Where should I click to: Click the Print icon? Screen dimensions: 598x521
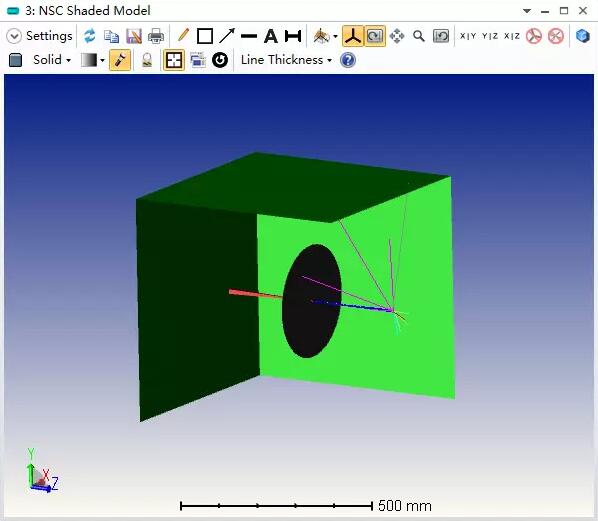(156, 36)
